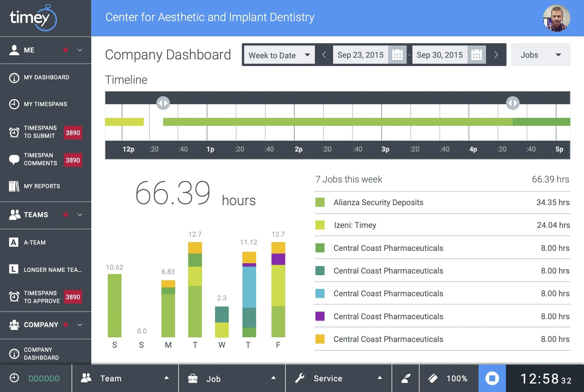Open the Jobs filter dropdown

[540, 55]
